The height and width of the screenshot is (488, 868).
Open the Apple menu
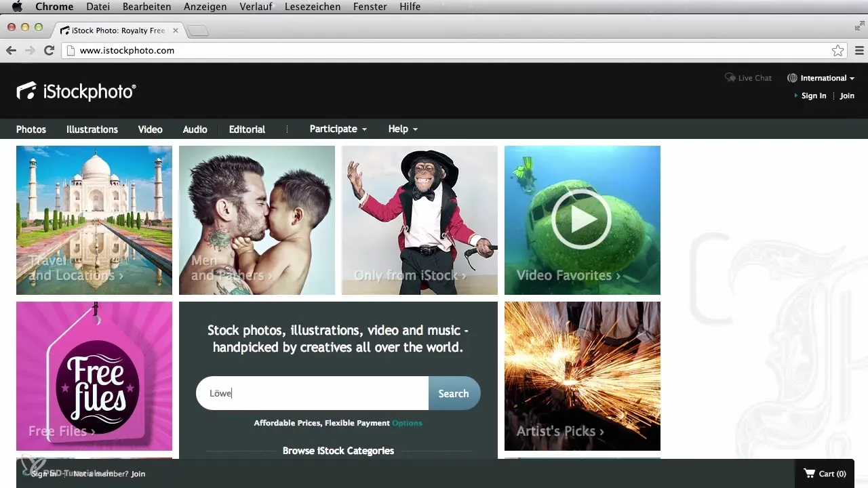(18, 7)
